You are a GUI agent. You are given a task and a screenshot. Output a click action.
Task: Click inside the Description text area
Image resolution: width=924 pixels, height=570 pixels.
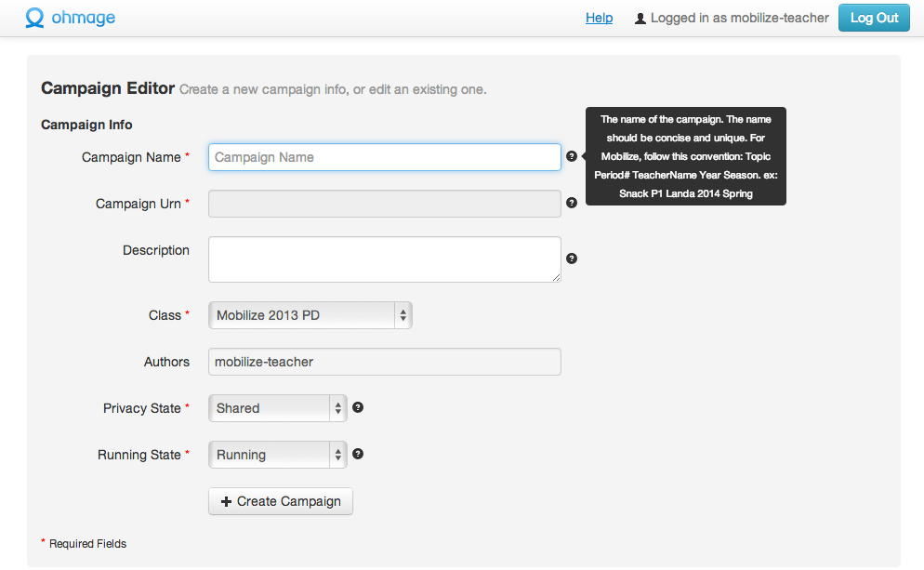pyautogui.click(x=385, y=259)
